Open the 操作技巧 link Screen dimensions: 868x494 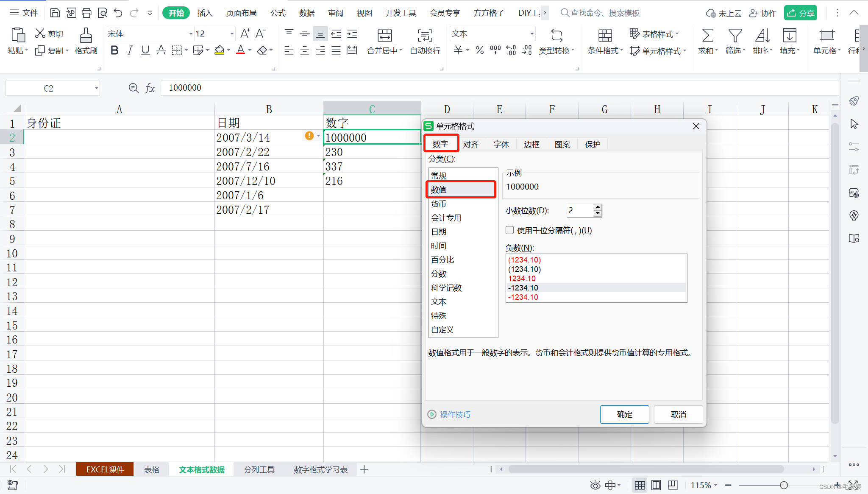coord(454,414)
